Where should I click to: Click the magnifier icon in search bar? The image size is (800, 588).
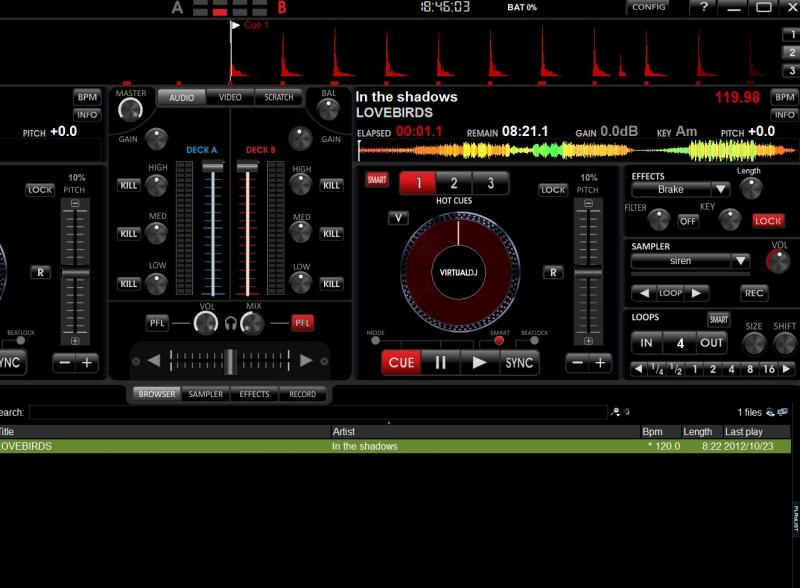coord(615,412)
